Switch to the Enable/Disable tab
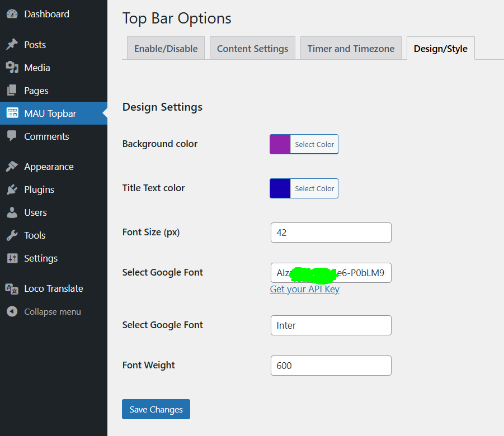Screen dimensions: 504x436 [166, 48]
